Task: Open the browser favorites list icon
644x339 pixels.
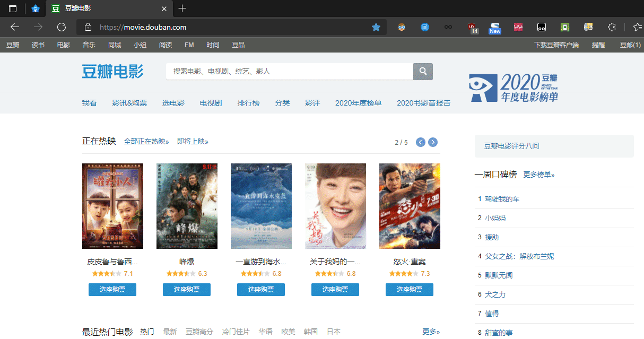Action: (x=637, y=27)
